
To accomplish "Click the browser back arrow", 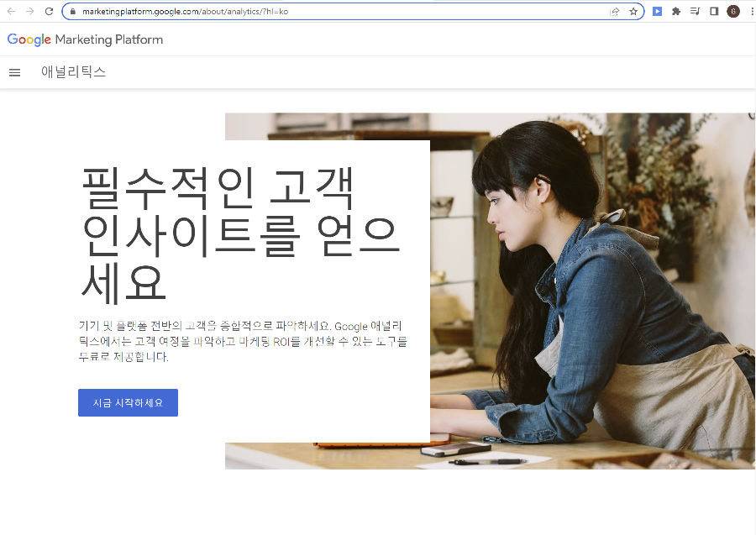I will (11, 11).
